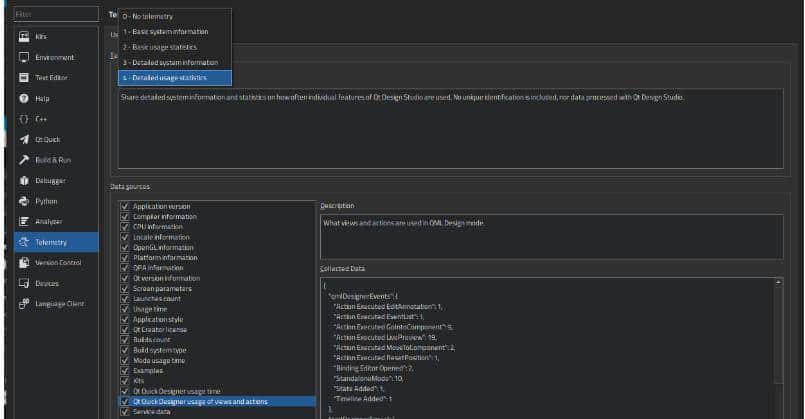Select the 'Service data' list row
805x419 pixels.
click(217, 412)
